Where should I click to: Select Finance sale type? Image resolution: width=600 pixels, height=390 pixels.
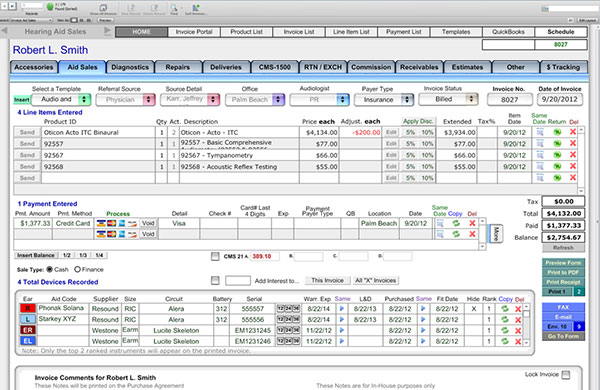click(77, 269)
